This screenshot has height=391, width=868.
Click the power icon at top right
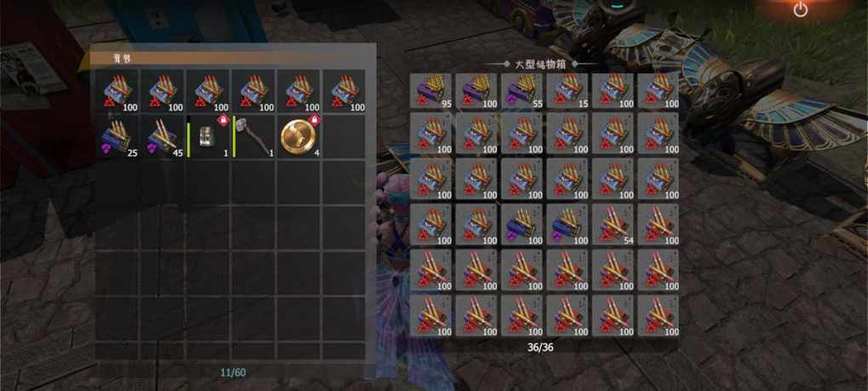pyautogui.click(x=801, y=10)
